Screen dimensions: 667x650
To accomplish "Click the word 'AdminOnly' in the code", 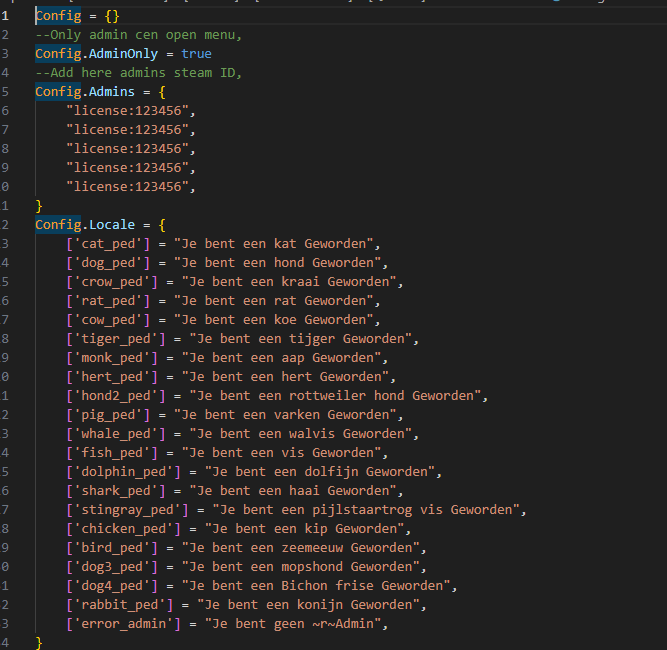I will 123,54.
